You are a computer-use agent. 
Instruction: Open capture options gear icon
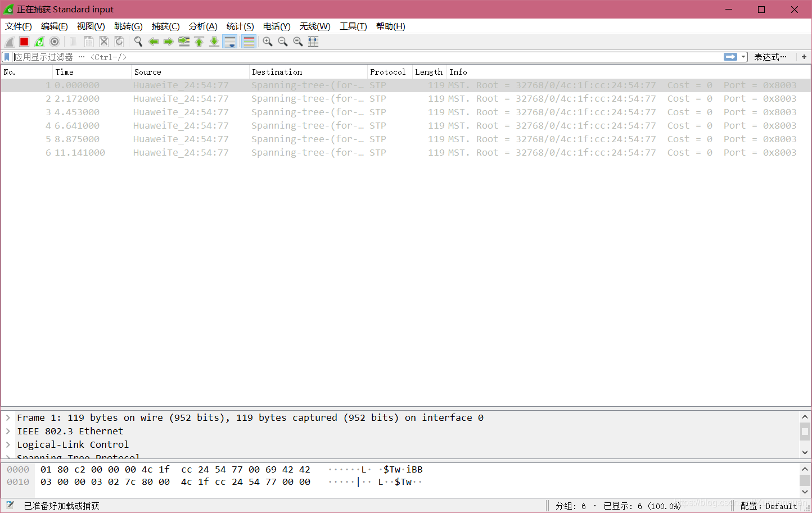(55, 42)
